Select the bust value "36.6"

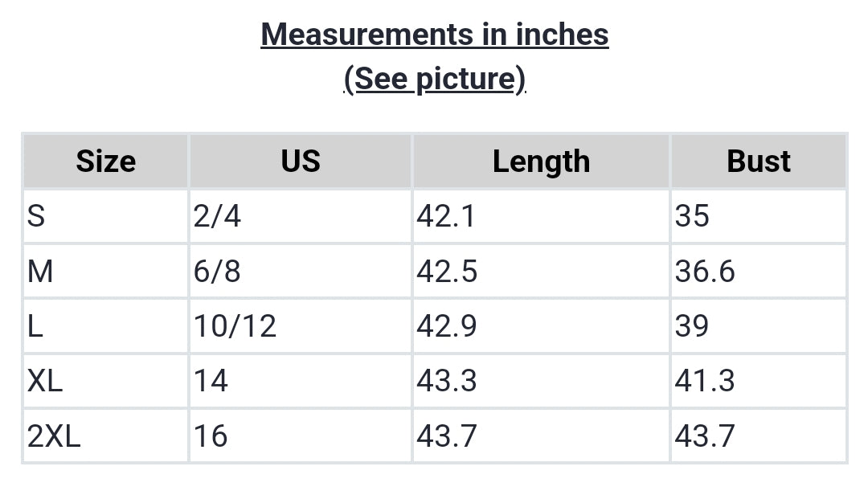click(x=705, y=272)
